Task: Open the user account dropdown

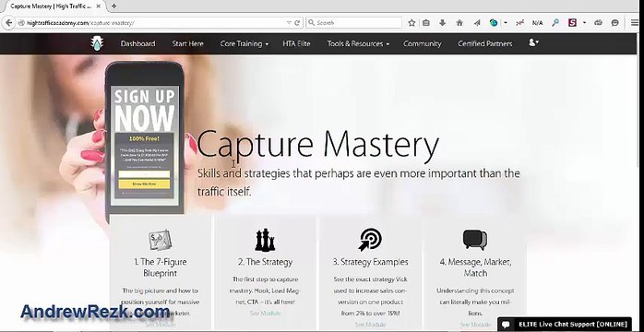Action: point(533,42)
